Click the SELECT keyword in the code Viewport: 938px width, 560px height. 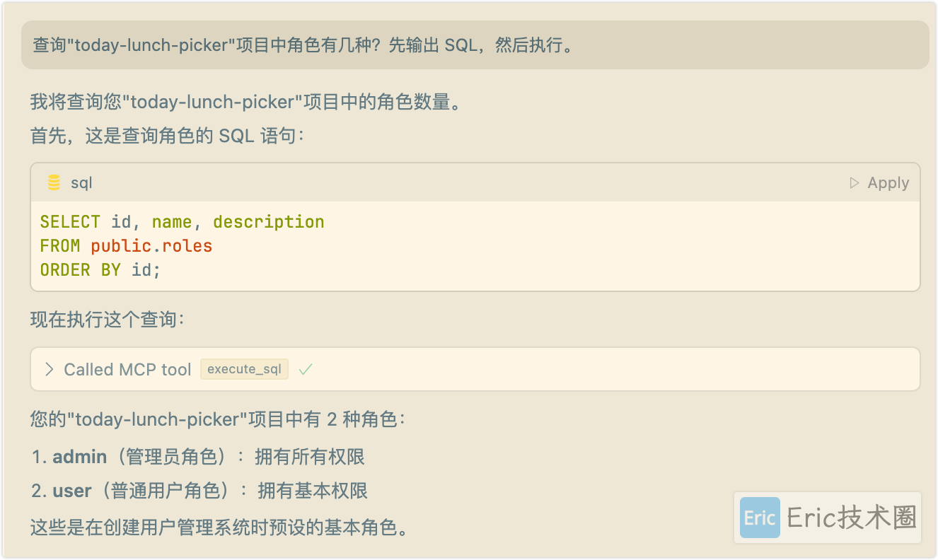pos(70,222)
